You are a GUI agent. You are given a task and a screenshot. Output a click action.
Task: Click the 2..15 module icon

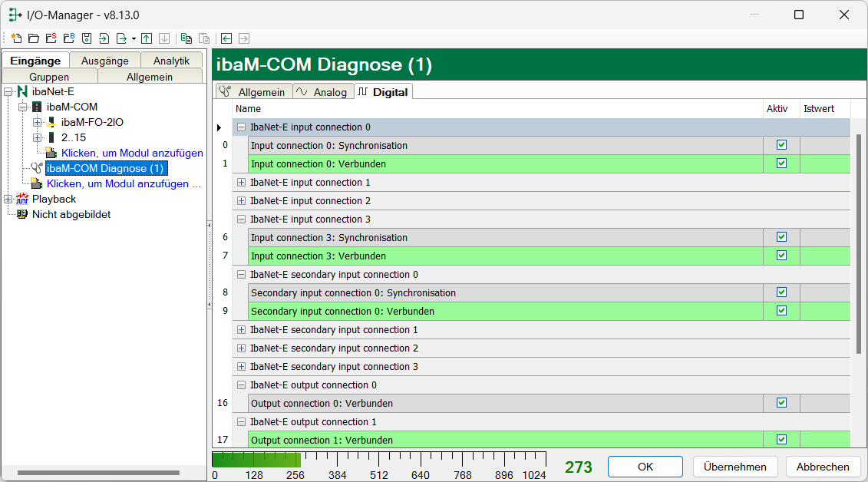(51, 137)
